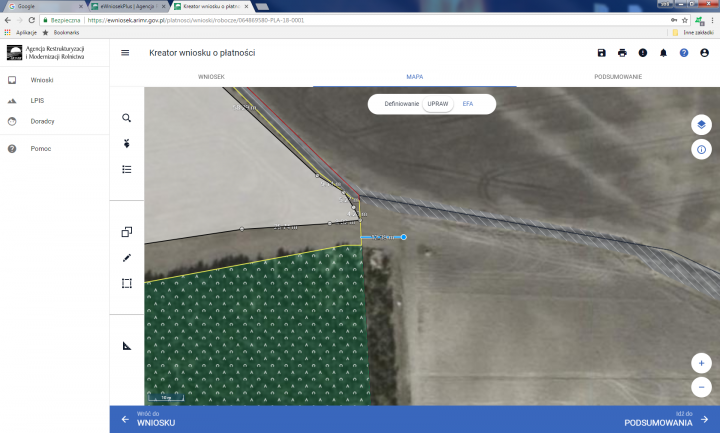Zoom in on the map
Image resolution: width=720 pixels, height=433 pixels.
pyautogui.click(x=701, y=363)
